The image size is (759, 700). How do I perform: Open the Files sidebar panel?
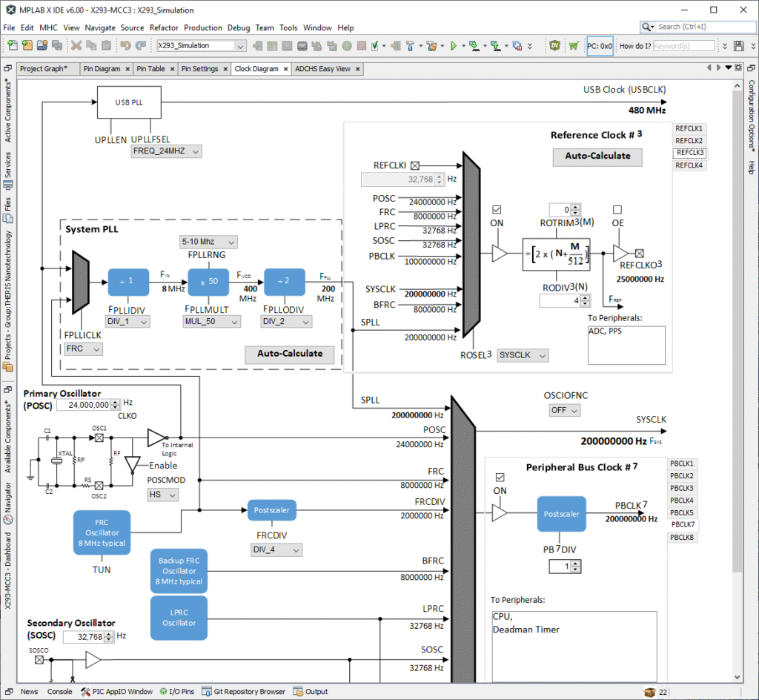[7, 210]
